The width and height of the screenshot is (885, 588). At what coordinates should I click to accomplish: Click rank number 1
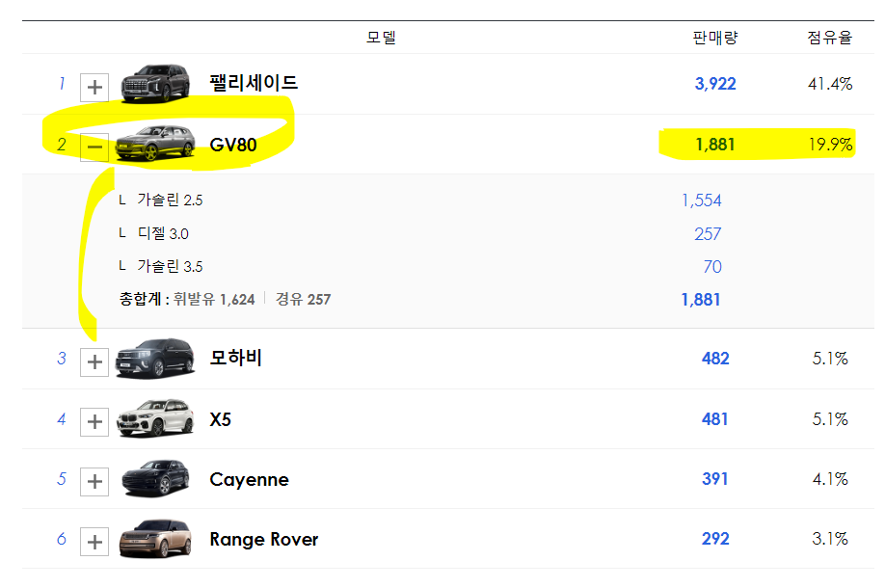point(62,84)
